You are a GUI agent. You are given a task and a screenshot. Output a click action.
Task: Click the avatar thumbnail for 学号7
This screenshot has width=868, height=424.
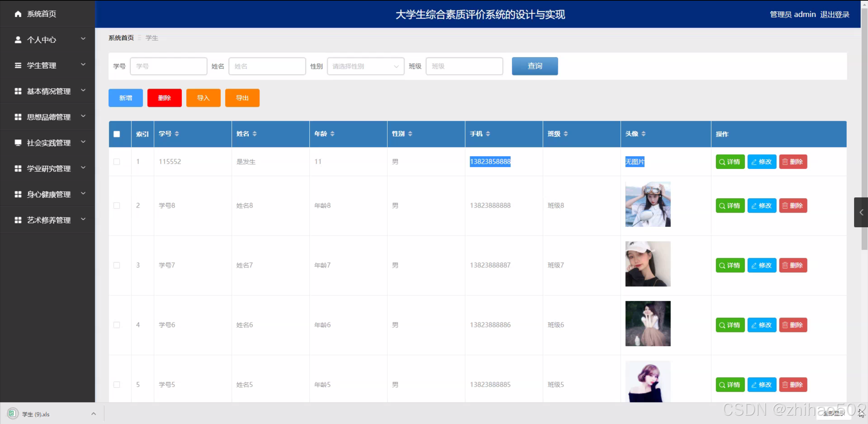coord(648,264)
